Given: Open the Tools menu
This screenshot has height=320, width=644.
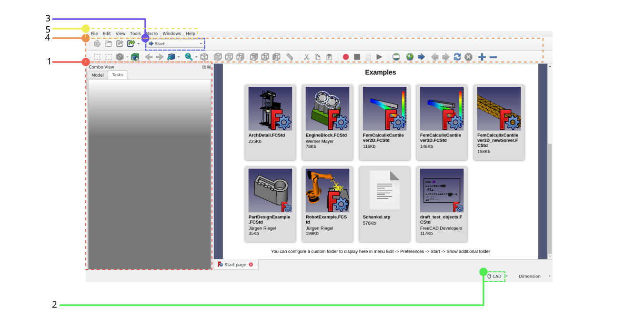Looking at the screenshot, I should pyautogui.click(x=135, y=34).
